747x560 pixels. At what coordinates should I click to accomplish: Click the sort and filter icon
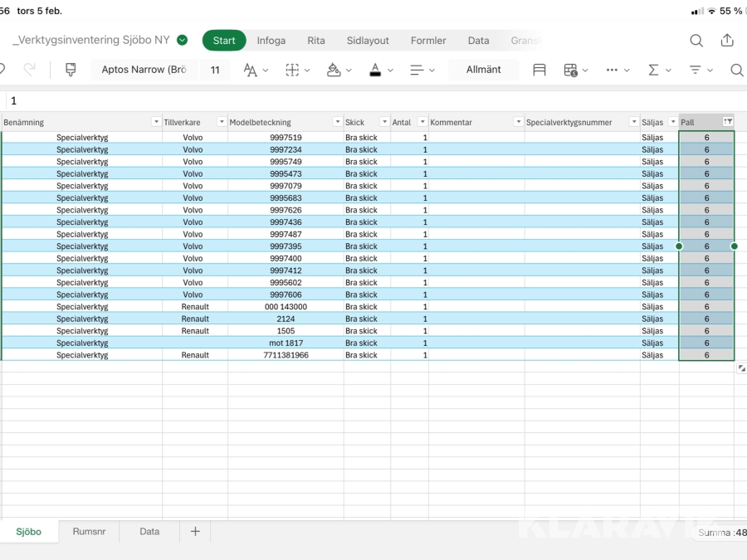696,70
